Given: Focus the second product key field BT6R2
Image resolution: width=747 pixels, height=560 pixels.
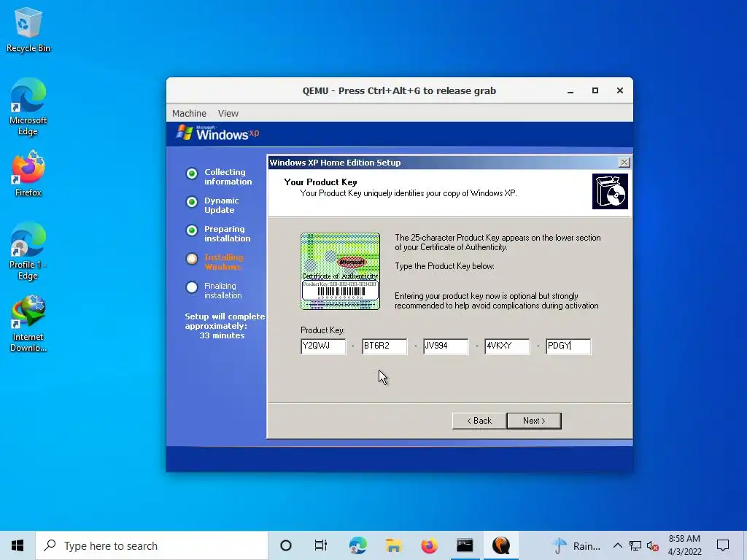Looking at the screenshot, I should (384, 346).
